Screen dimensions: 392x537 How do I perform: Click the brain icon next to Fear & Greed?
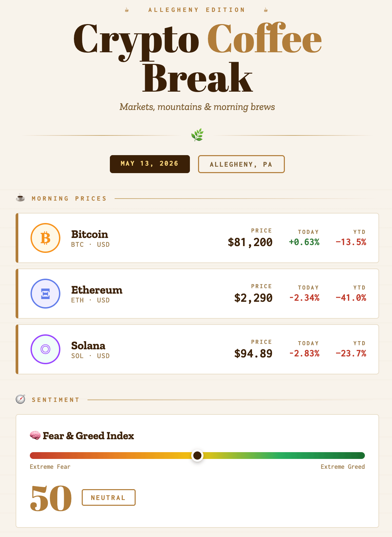tap(35, 435)
